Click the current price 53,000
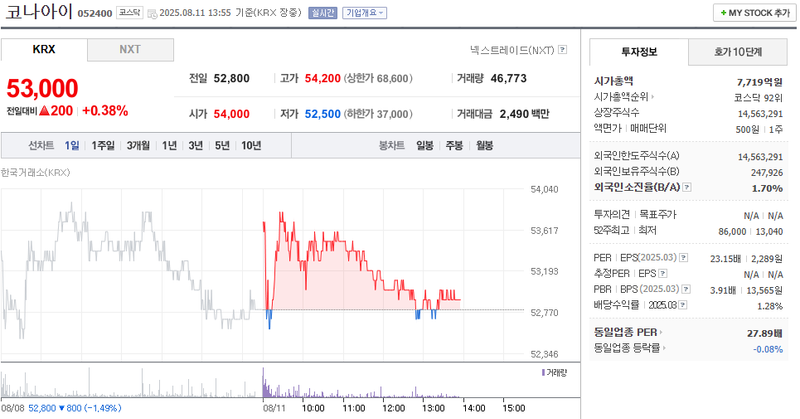Screen dimensions: 800x419 (42, 88)
